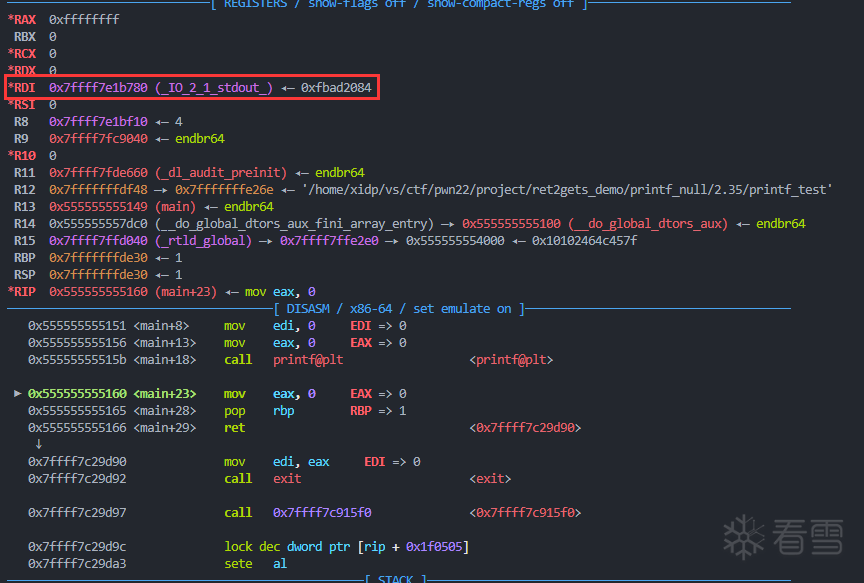Viewport: 864px width, 583px height.
Task: Click the address 0x7ffff7c29da3
Action: (x=77, y=564)
